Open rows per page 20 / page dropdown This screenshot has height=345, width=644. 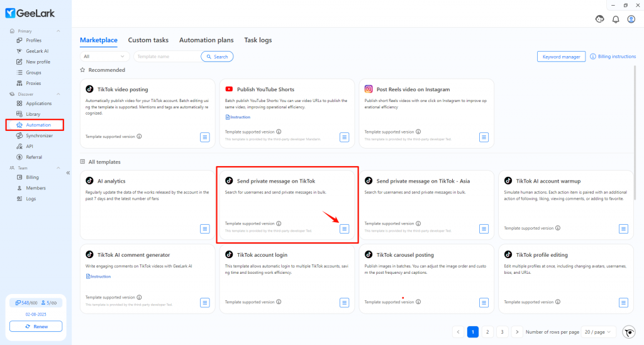pyautogui.click(x=597, y=332)
